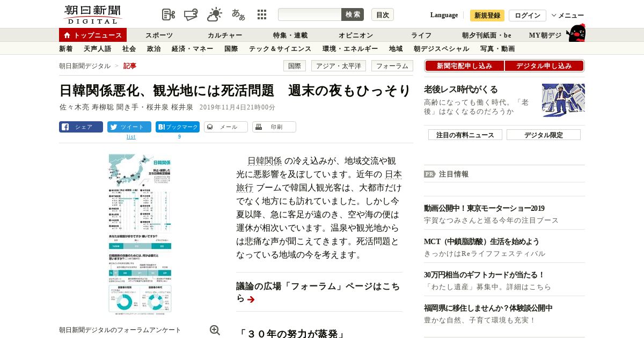Select the スポーツ tab

point(159,35)
